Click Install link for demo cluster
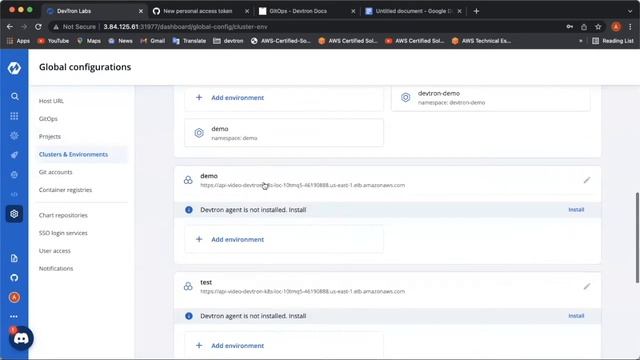The height and width of the screenshot is (360, 640). click(576, 209)
